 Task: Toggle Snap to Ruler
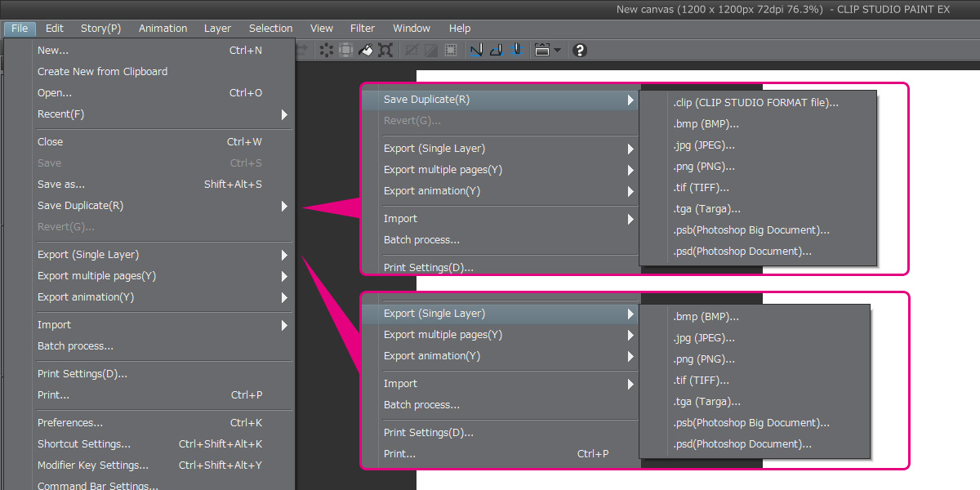pos(477,50)
